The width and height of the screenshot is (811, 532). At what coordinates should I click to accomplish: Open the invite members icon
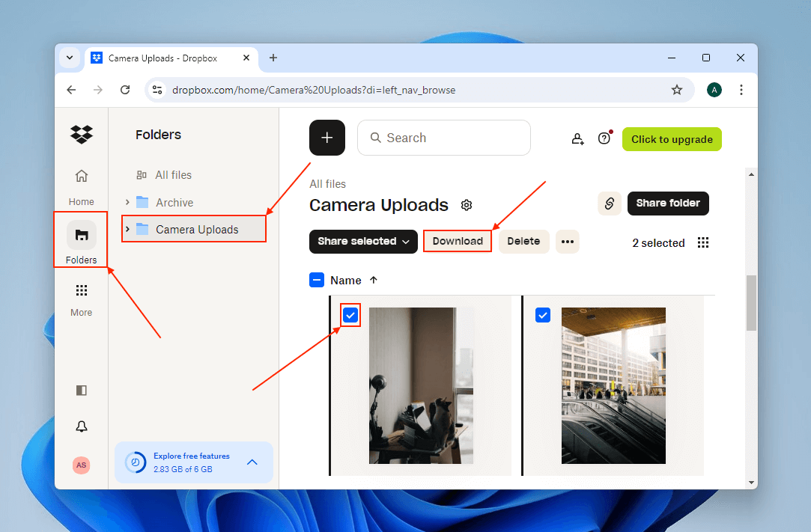(577, 138)
